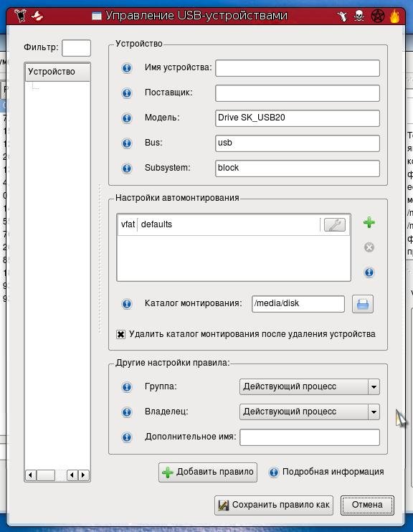The image size is (413, 532).
Task: Click creature icon at title bar left
Action: coord(20,16)
